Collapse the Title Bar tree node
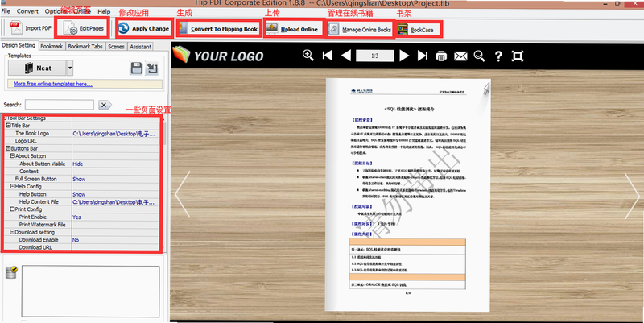Screen dimensions: 644x323 pos(8,126)
